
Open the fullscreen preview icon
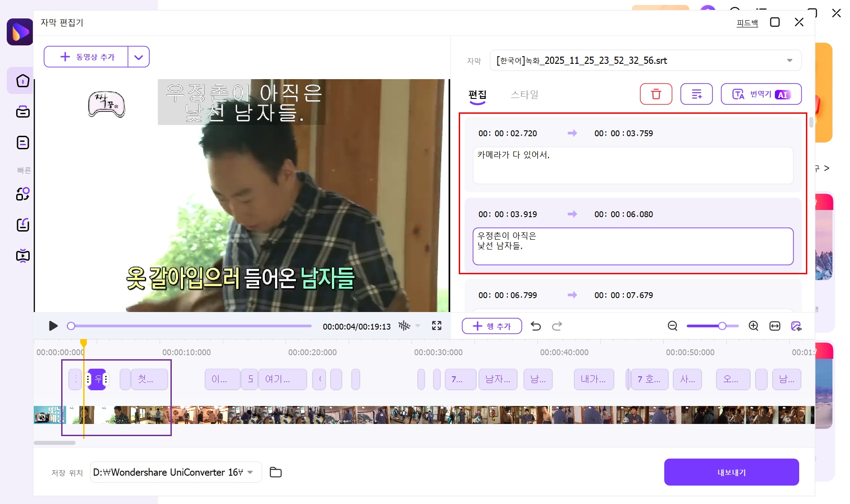coord(436,326)
